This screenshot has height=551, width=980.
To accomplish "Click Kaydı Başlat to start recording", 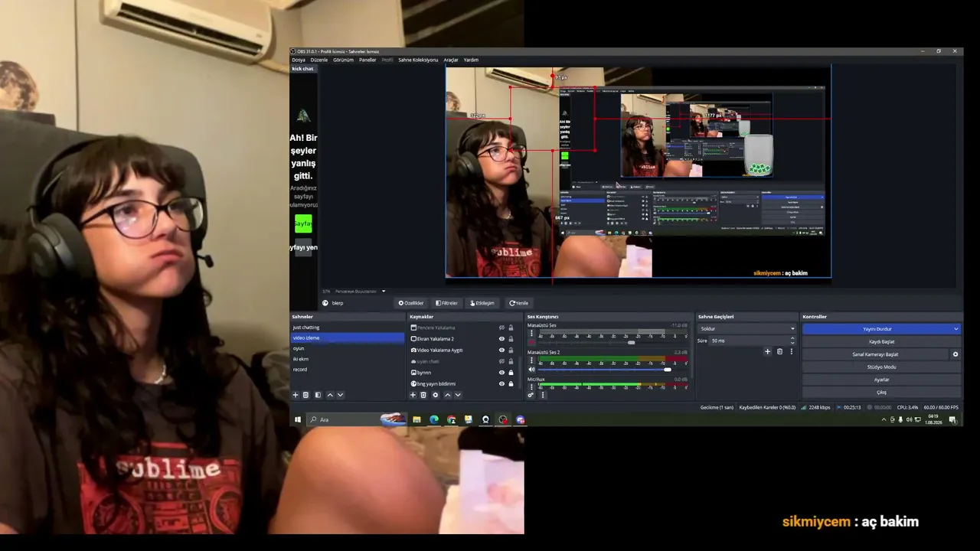I will (x=881, y=341).
